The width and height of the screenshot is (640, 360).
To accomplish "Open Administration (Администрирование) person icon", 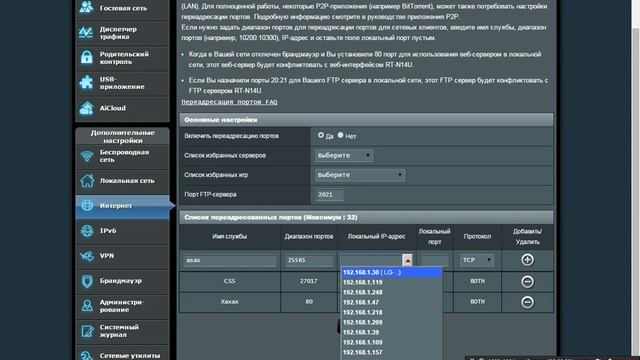I will click(x=87, y=306).
